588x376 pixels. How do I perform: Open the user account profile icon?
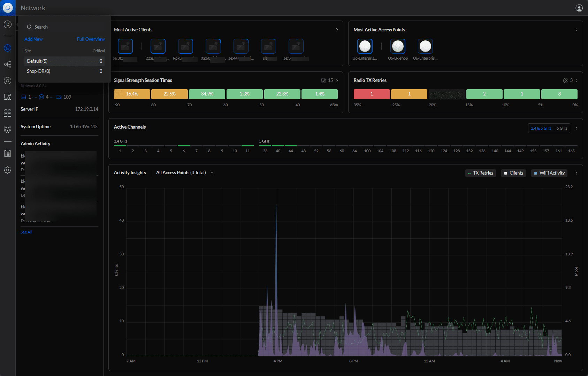(579, 8)
